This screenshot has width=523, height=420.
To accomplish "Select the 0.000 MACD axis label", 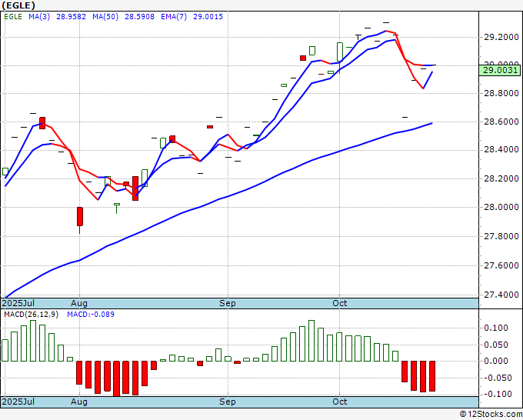I will click(496, 361).
